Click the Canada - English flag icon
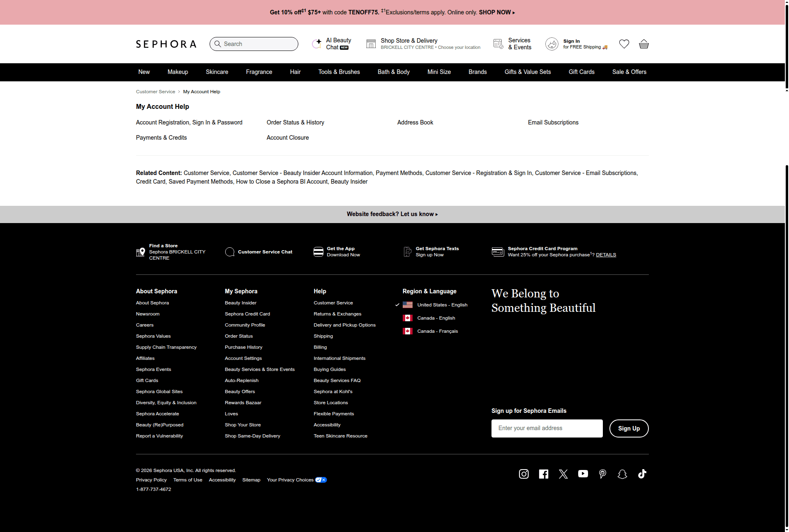This screenshot has height=532, width=789. tap(408, 318)
